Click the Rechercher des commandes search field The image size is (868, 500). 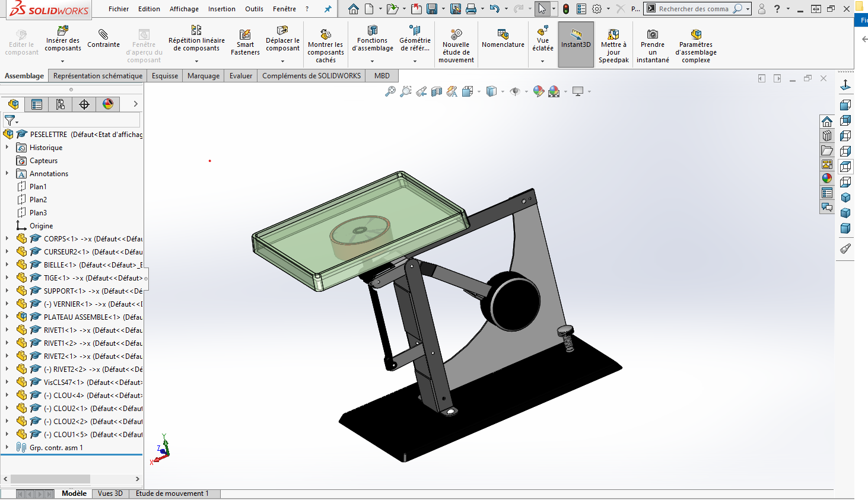[693, 9]
